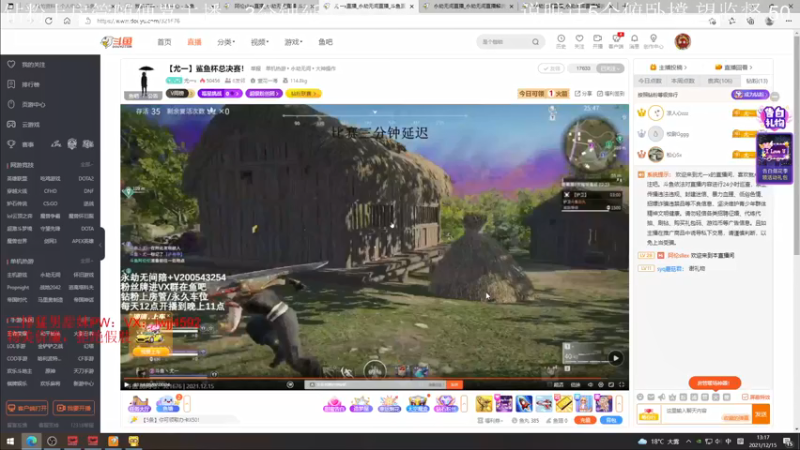Switch to the 本周贡献 ranking tab

pyautogui.click(x=683, y=81)
